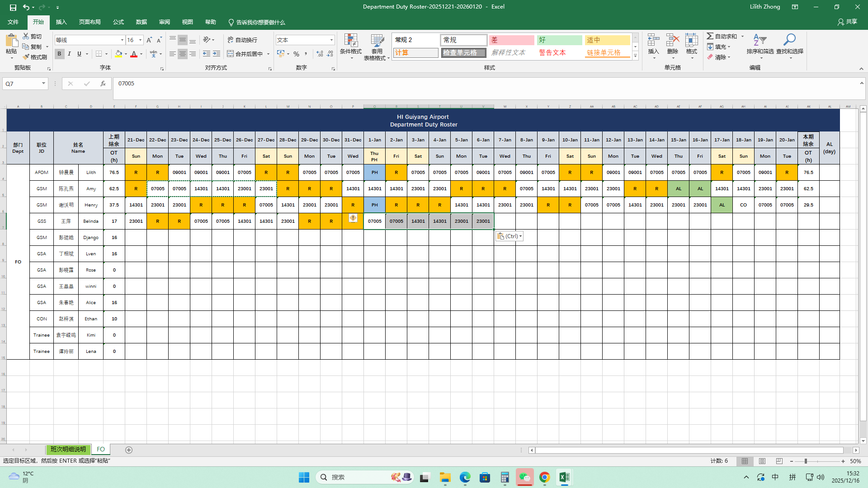This screenshot has width=868, height=488.
Task: Open Sort and Filter tool
Action: [x=759, y=41]
